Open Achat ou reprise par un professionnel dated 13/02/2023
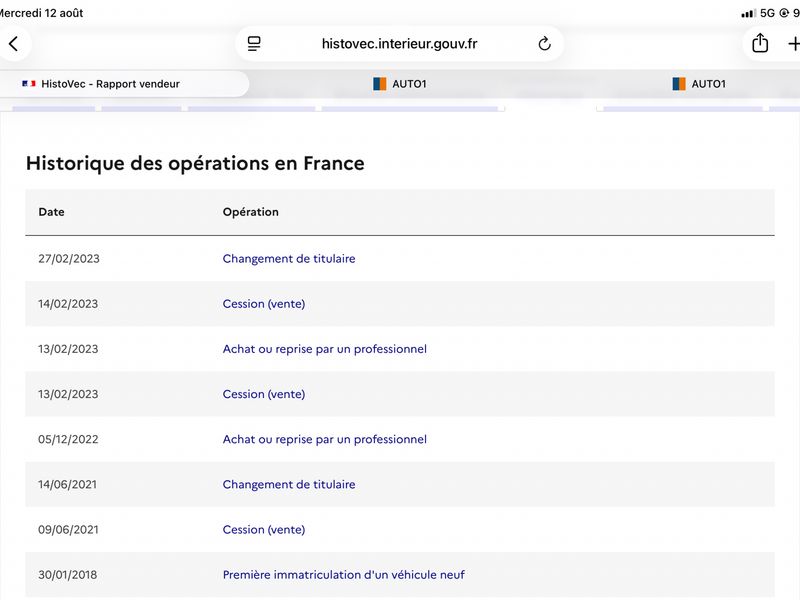Viewport: 800px width, 600px height. pyautogui.click(x=324, y=349)
